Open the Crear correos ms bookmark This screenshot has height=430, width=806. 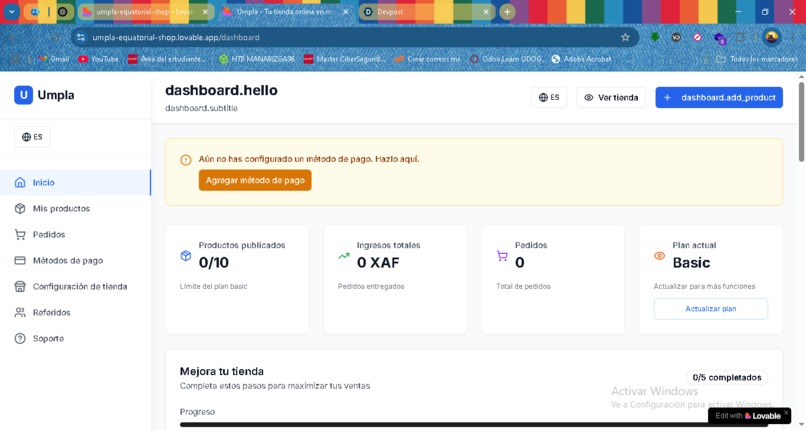pos(427,59)
